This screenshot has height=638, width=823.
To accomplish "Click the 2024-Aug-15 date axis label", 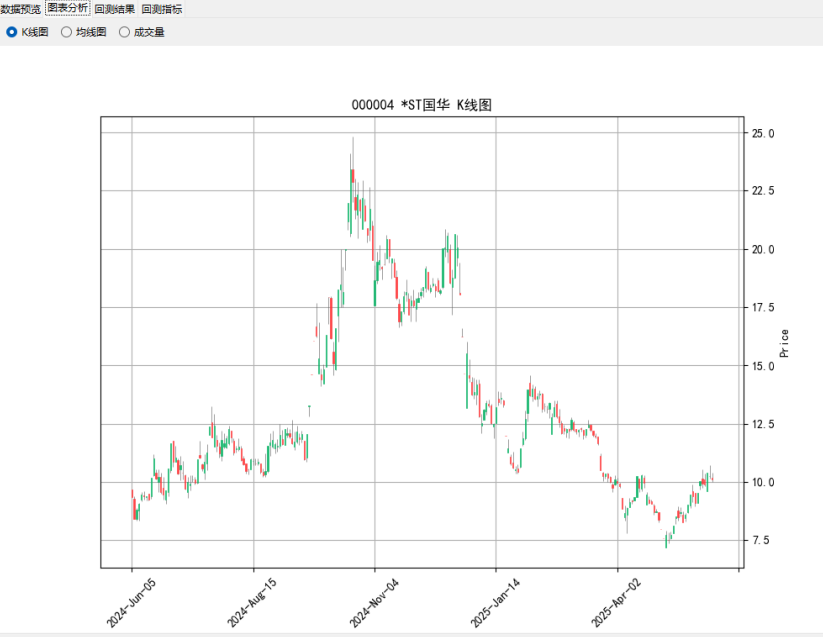I will (x=251, y=603).
